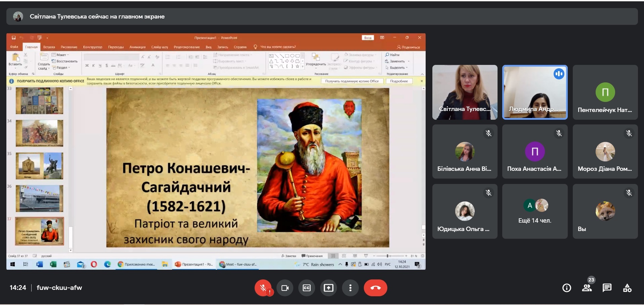Click the Ещё 14 чел. participants tile
Viewport: 644px width, 305px height.
(535, 211)
